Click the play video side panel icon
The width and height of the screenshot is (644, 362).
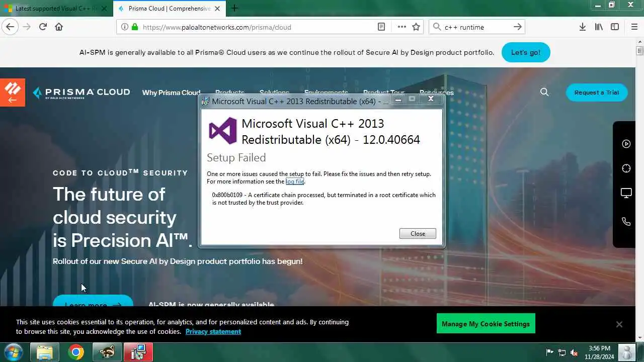pos(626,144)
